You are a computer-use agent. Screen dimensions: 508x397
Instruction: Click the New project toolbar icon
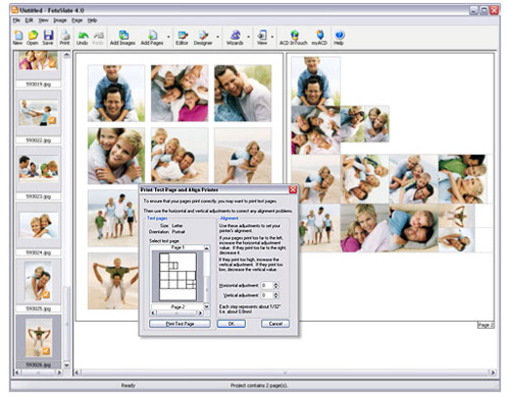[18, 37]
